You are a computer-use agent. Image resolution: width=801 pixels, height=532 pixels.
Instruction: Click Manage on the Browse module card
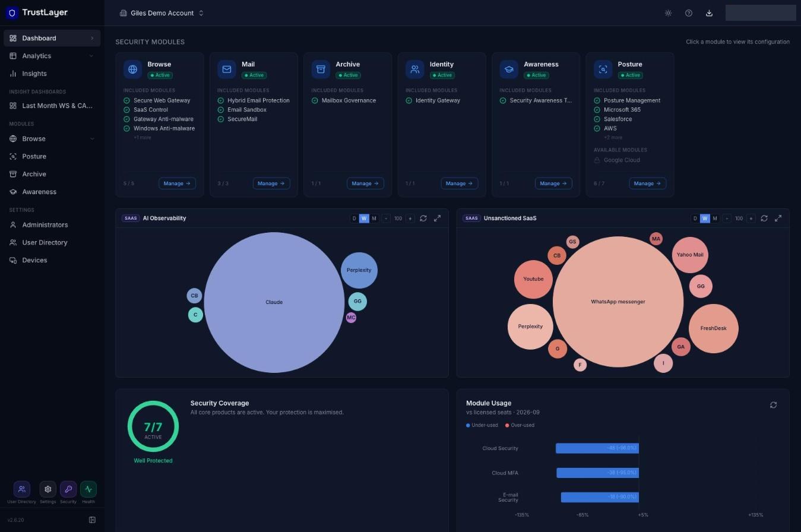coord(177,183)
